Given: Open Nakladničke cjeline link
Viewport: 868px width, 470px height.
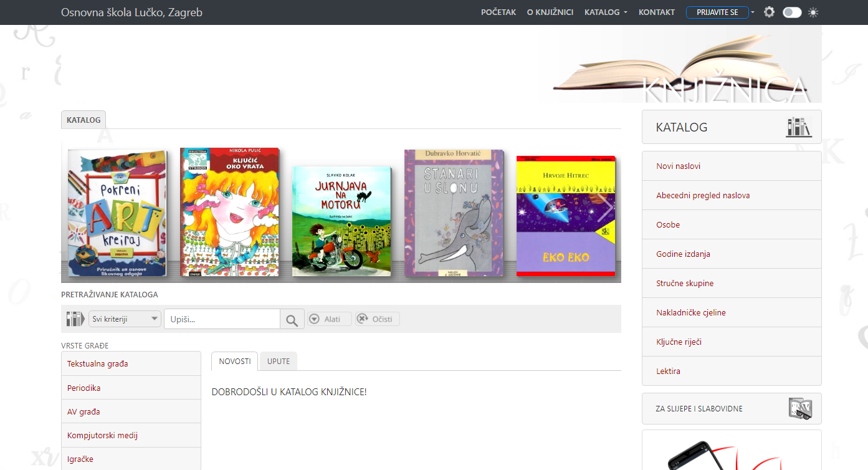Looking at the screenshot, I should [732, 312].
